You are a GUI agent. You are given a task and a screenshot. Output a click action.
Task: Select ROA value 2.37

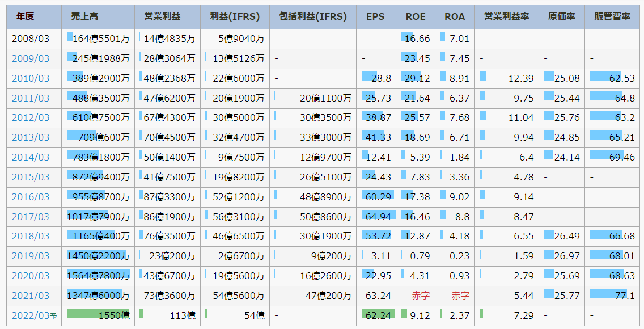pyautogui.click(x=460, y=316)
